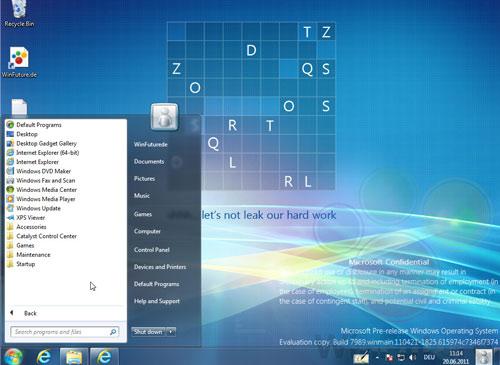
Task: Launch Desktop Gadget Gallery
Action: point(42,143)
